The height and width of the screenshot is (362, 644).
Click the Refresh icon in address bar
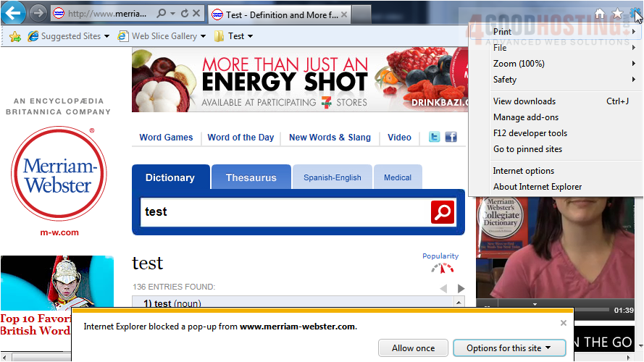pos(184,14)
